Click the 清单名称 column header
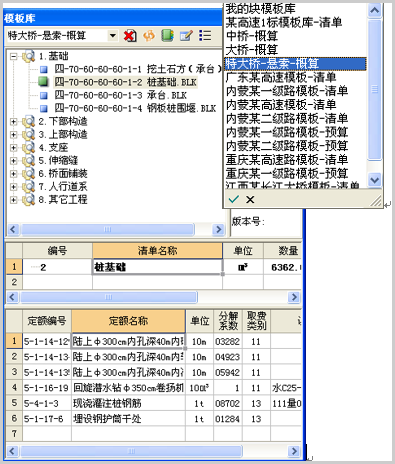 coord(157,251)
